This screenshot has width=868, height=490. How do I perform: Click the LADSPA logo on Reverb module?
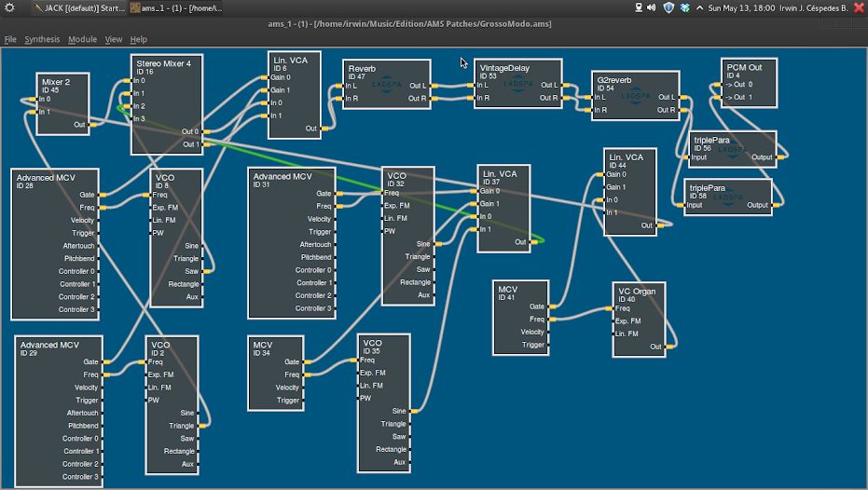coord(386,84)
